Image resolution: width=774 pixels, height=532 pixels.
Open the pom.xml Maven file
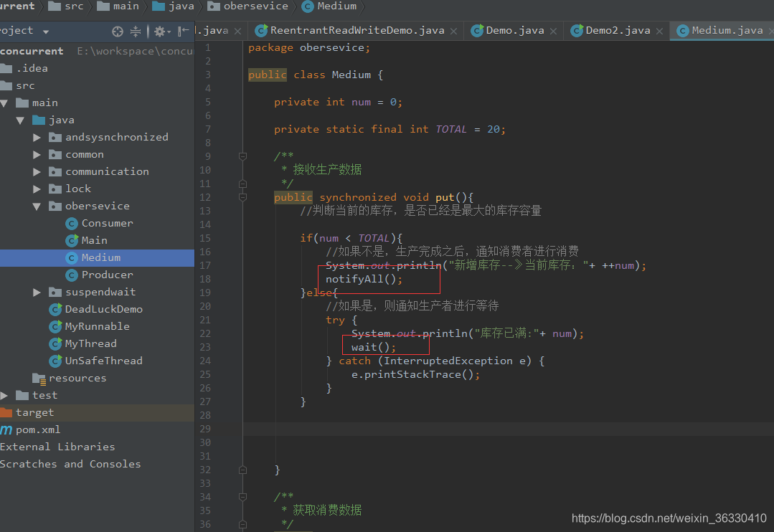tap(31, 430)
